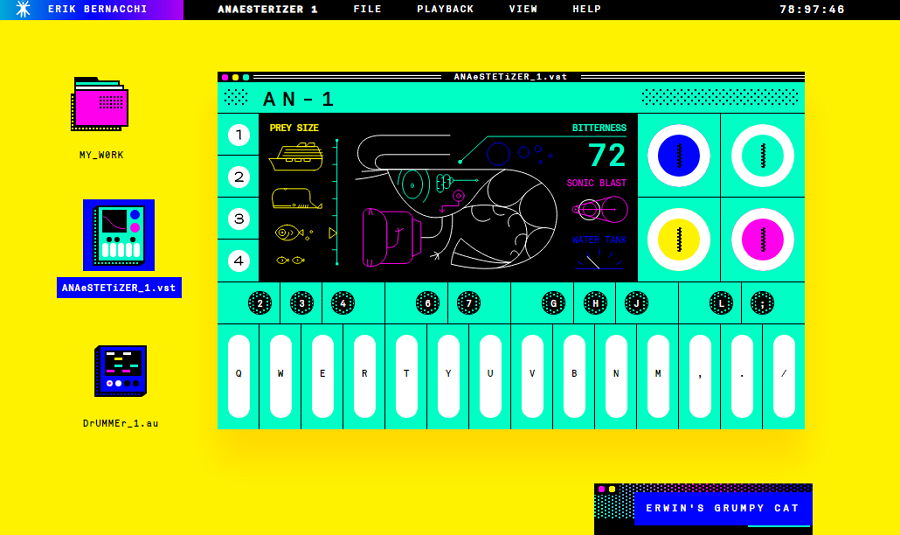Screen dimensions: 900x535
Task: Select the fish prey size icon
Action: coord(293,232)
